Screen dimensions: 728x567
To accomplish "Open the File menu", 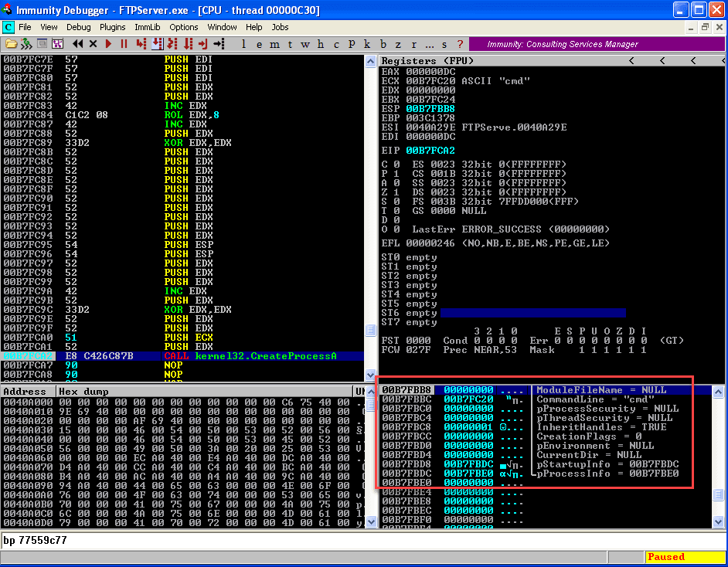I will (25, 27).
